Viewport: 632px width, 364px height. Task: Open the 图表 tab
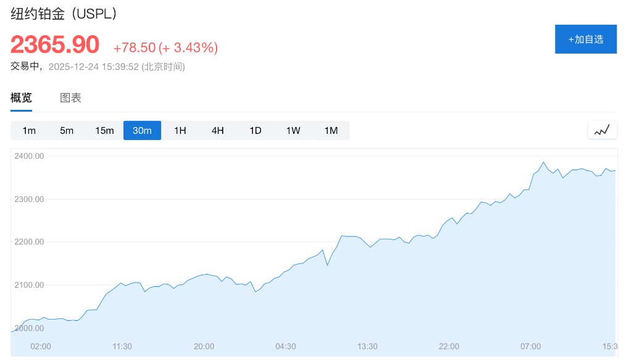point(70,98)
